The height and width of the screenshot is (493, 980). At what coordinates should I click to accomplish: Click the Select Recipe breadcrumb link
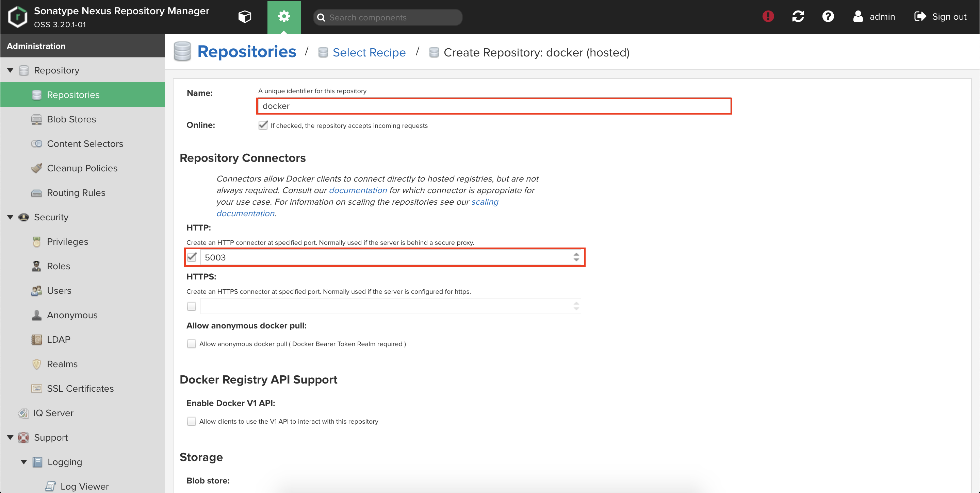point(369,52)
